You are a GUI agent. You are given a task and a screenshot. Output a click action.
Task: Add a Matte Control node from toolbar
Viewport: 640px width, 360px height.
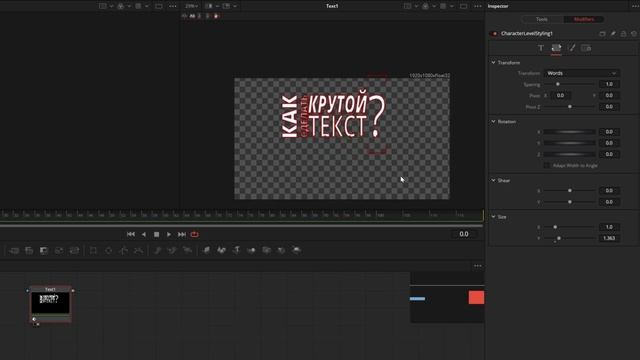point(44,250)
